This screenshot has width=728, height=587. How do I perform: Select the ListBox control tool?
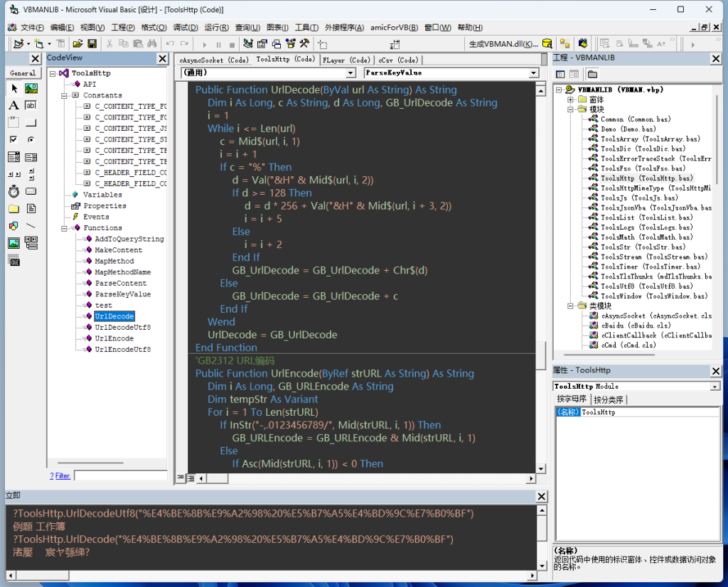pos(31,157)
